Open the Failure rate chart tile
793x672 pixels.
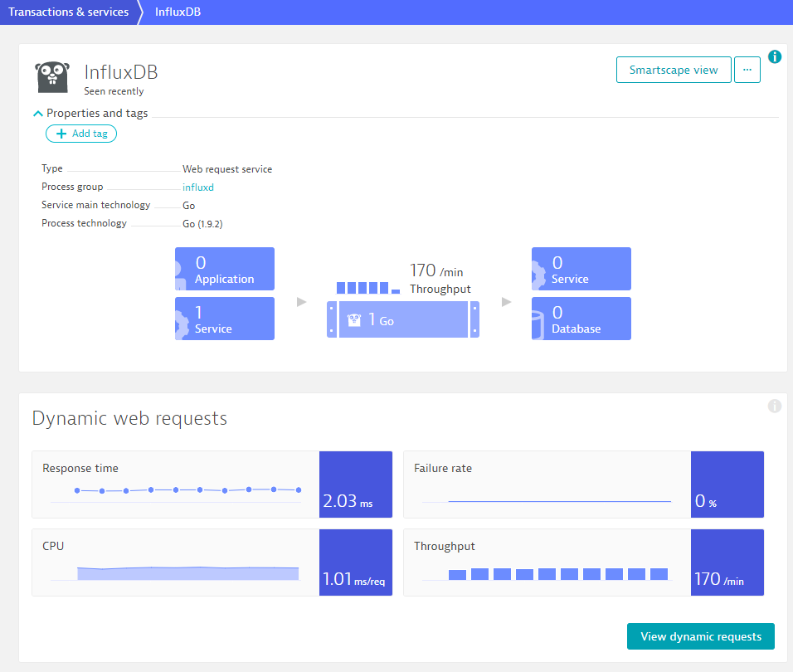pos(584,485)
